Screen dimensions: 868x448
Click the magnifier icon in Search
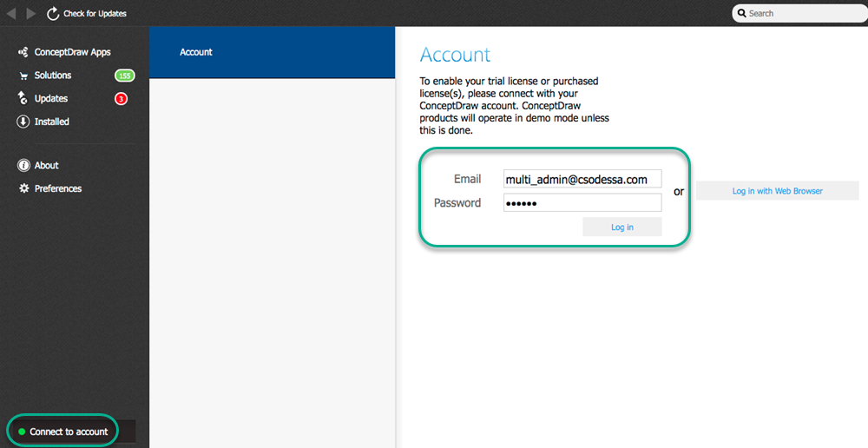tap(742, 13)
